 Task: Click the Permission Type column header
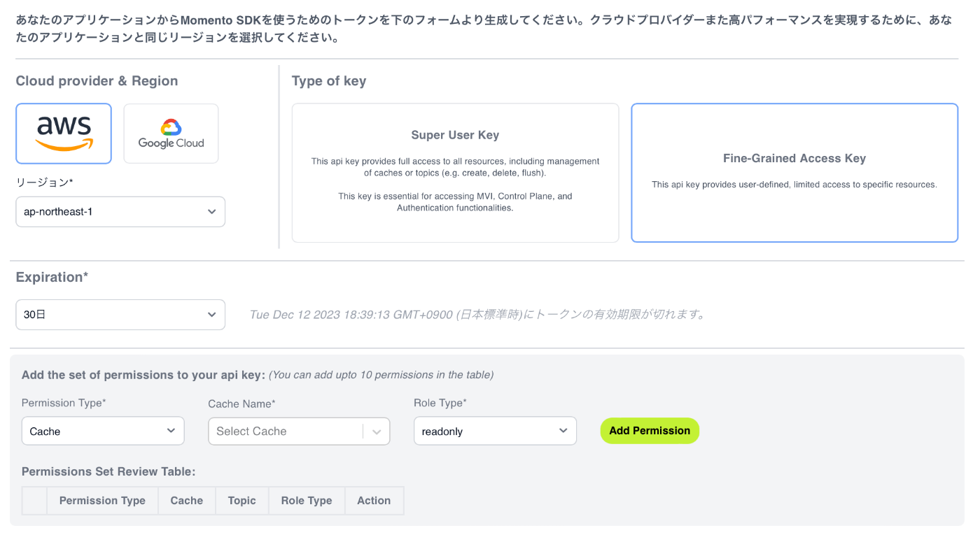[102, 501]
